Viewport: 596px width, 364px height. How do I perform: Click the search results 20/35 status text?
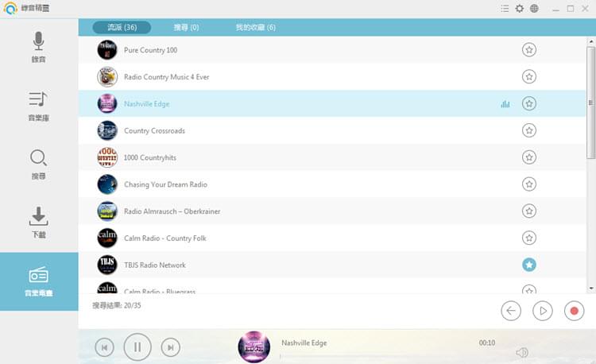(x=117, y=305)
